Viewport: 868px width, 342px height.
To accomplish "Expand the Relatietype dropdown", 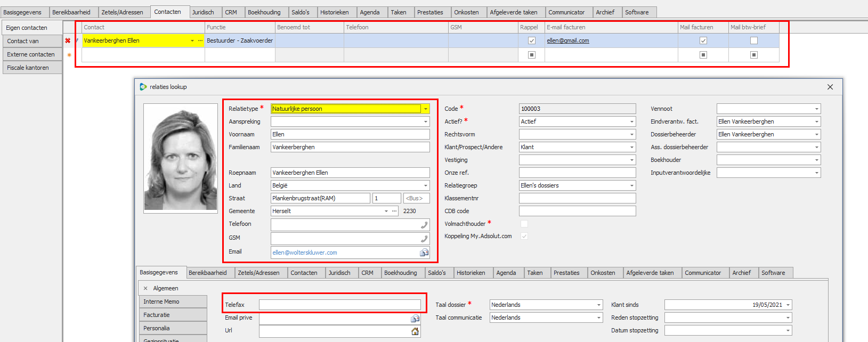I will pos(425,109).
